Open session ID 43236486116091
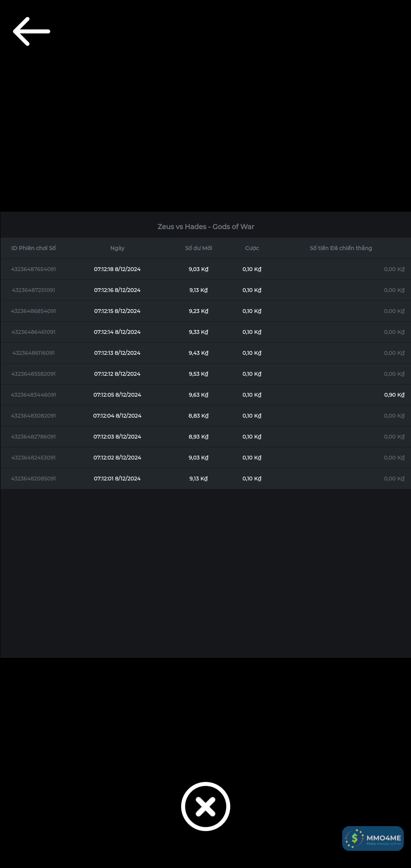 [33, 353]
